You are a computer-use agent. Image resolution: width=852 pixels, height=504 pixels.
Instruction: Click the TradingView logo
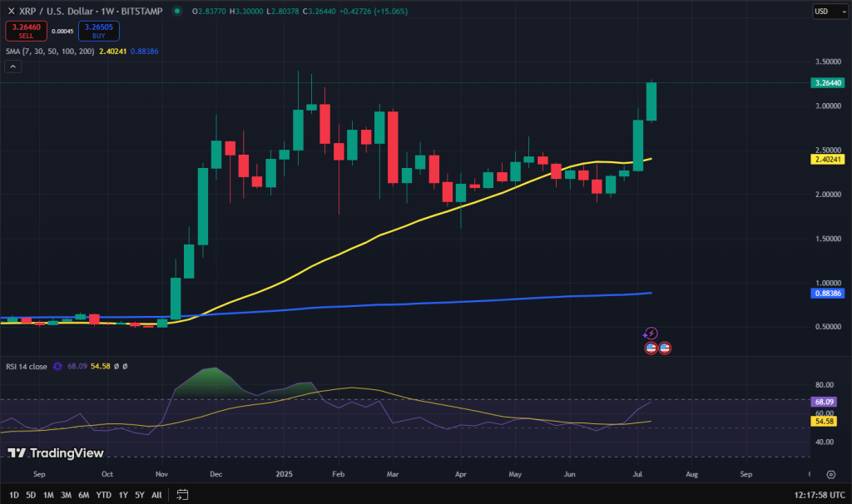pyautogui.click(x=56, y=453)
